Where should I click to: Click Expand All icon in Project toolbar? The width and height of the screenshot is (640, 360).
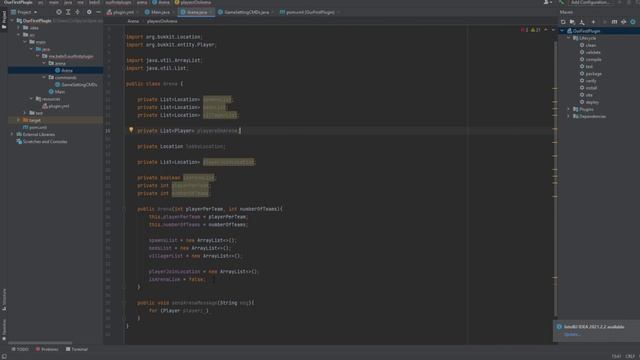(x=68, y=12)
